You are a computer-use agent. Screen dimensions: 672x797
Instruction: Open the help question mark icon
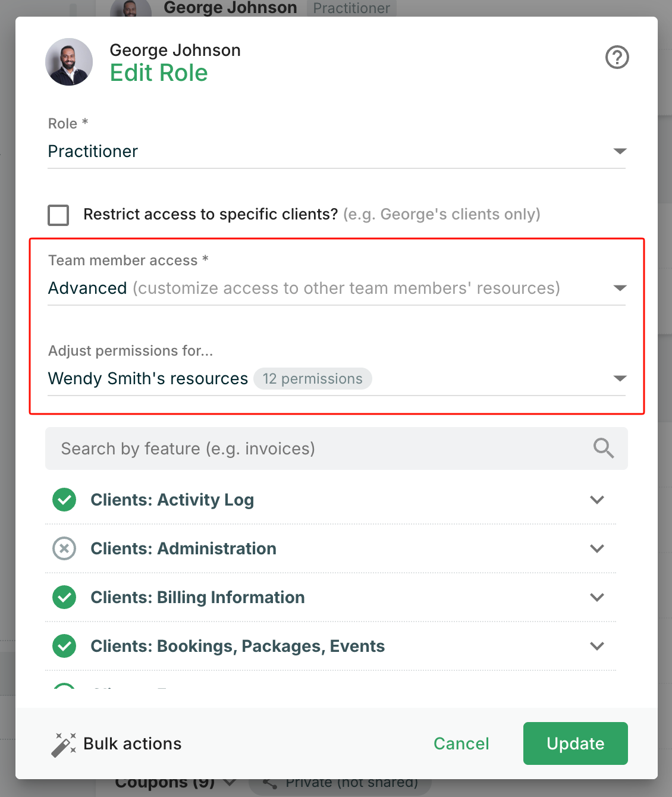pyautogui.click(x=617, y=58)
